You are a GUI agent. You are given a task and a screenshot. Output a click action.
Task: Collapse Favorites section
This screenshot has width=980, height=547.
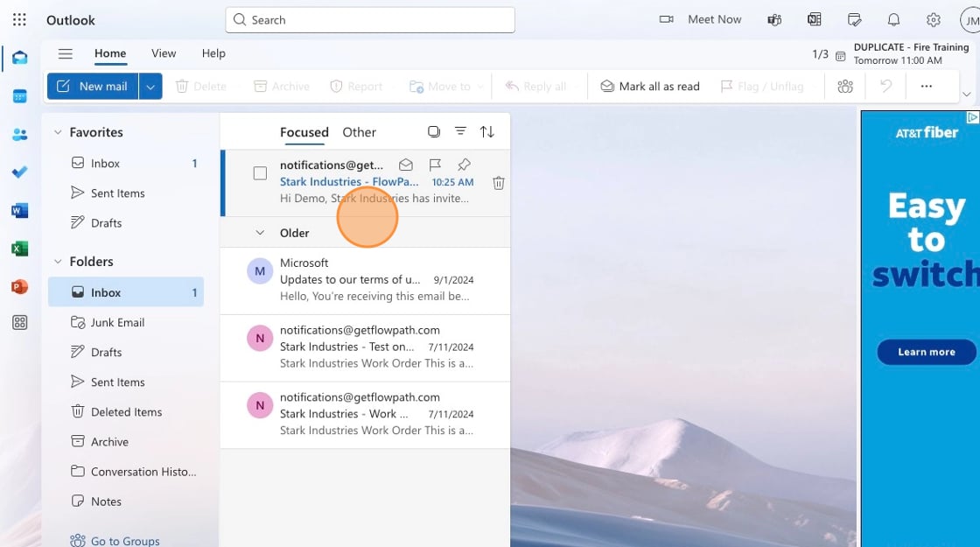coord(58,132)
